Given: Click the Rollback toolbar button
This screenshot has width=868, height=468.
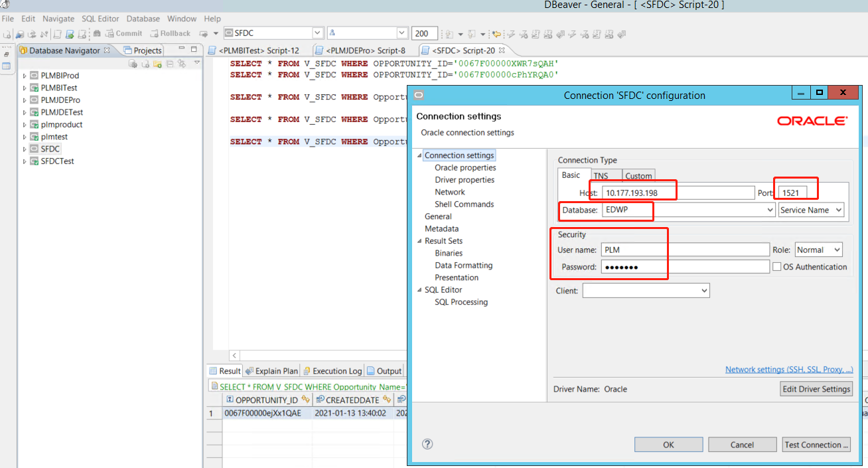Looking at the screenshot, I should click(x=170, y=33).
